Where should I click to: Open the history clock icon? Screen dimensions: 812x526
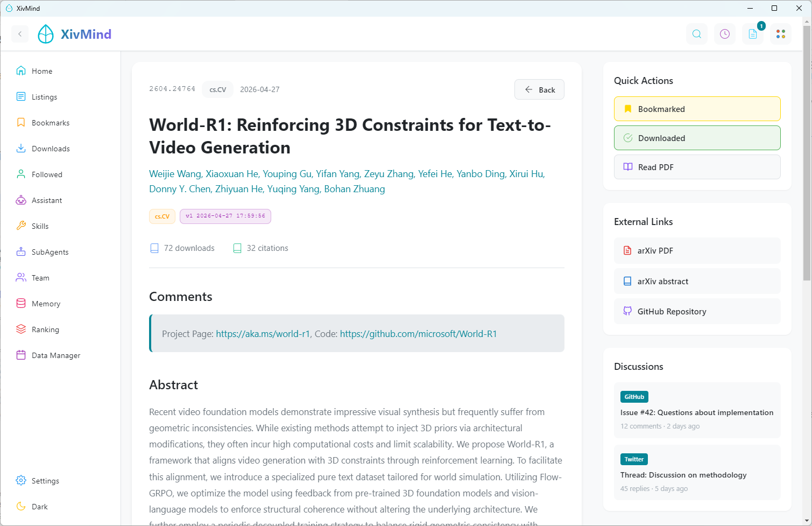pyautogui.click(x=725, y=34)
